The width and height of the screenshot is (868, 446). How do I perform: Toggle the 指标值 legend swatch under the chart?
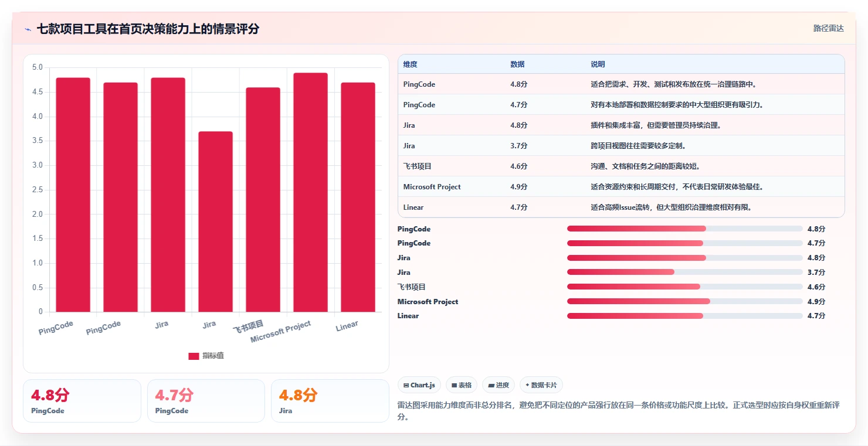click(x=194, y=356)
